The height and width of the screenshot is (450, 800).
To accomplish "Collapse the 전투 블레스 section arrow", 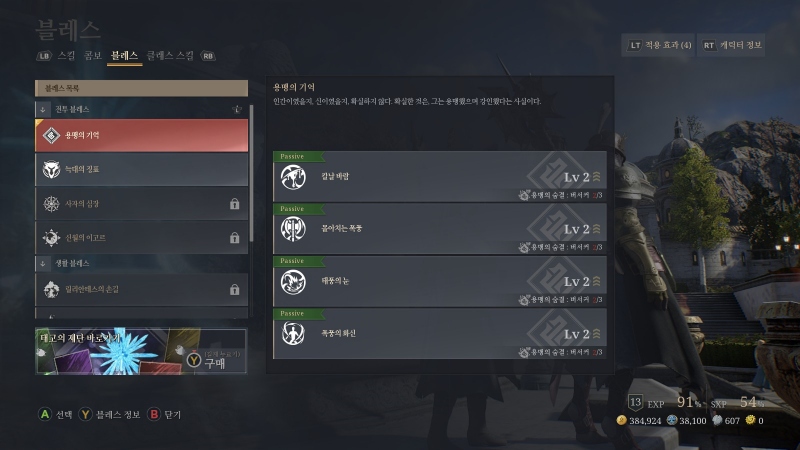I will point(43,110).
